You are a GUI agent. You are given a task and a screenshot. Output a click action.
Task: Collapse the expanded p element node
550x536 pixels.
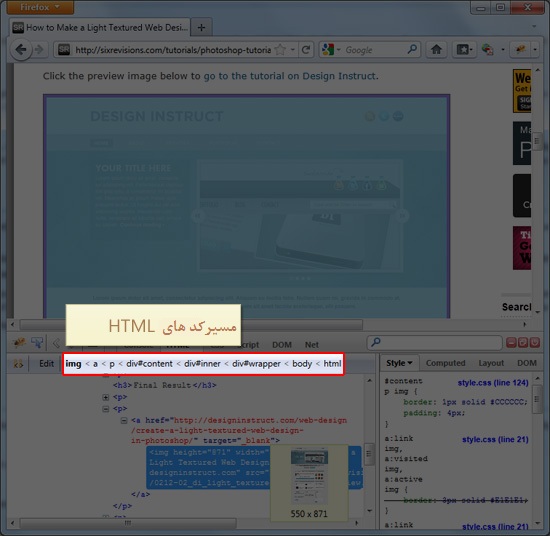tap(106, 409)
